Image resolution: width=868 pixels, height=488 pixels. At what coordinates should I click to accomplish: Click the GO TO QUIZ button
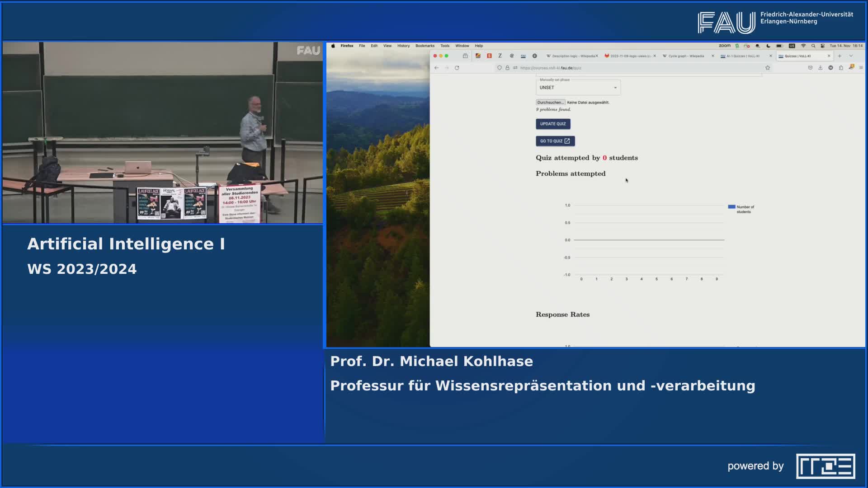[555, 141]
